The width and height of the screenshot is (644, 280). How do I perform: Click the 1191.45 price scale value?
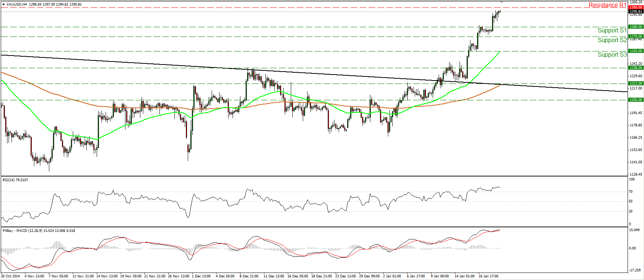click(x=636, y=113)
